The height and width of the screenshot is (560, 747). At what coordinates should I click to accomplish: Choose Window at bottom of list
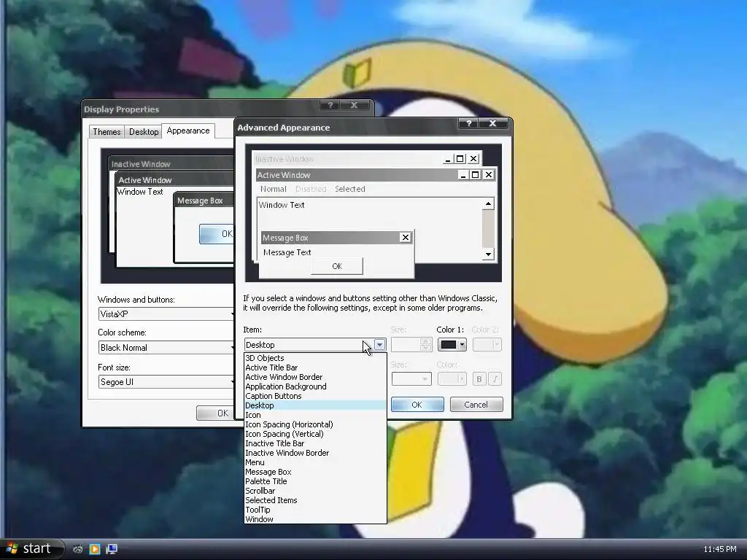click(x=315, y=519)
